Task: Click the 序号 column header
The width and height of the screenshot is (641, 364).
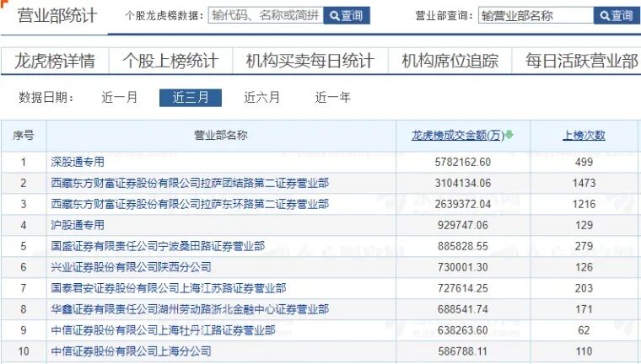Action: coord(24,135)
